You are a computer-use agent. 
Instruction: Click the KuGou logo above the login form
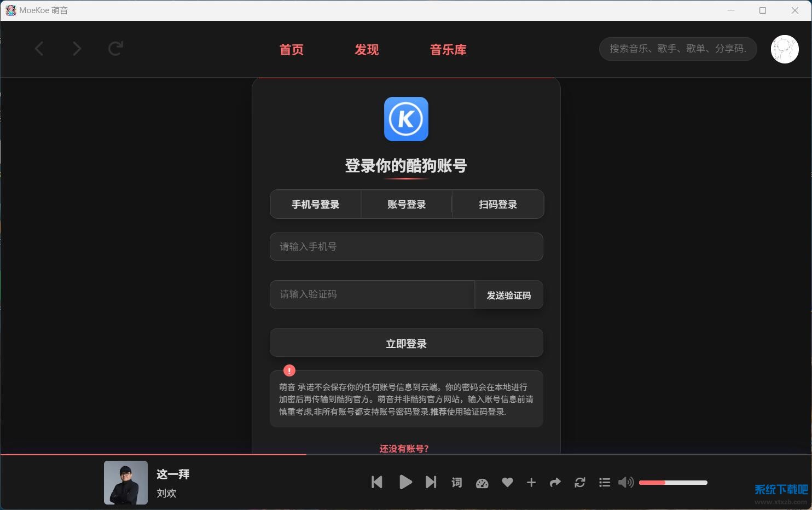tap(406, 119)
